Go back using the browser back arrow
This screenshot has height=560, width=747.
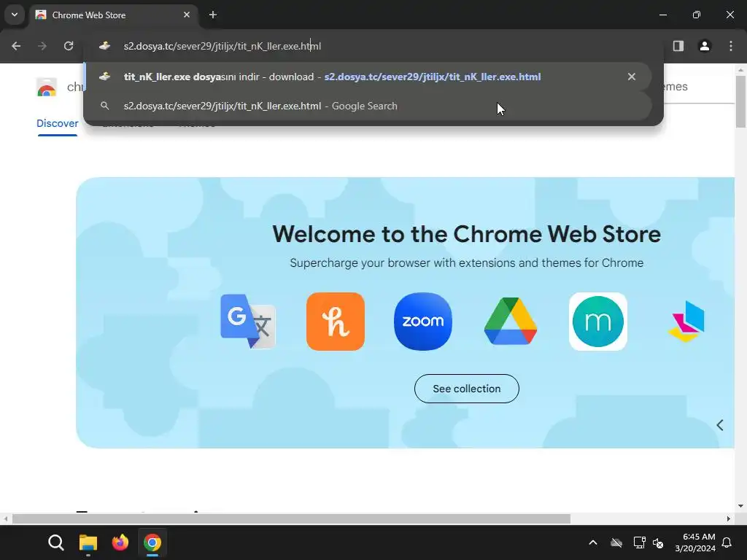tap(16, 46)
